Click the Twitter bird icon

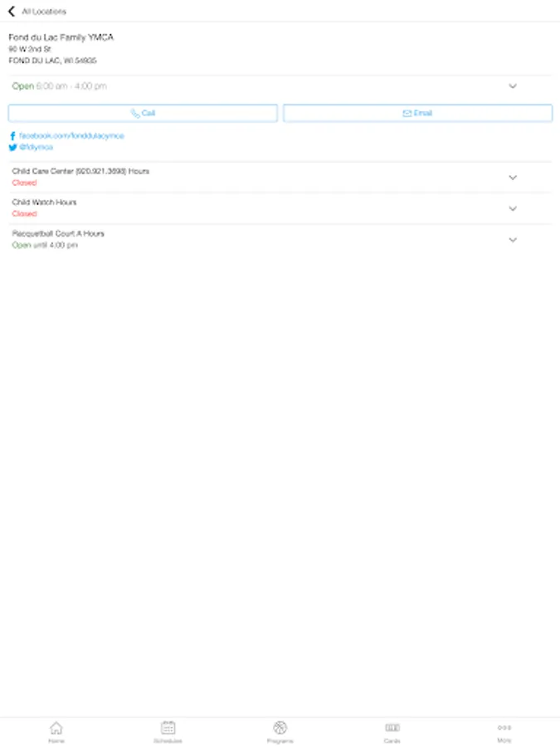pos(12,147)
